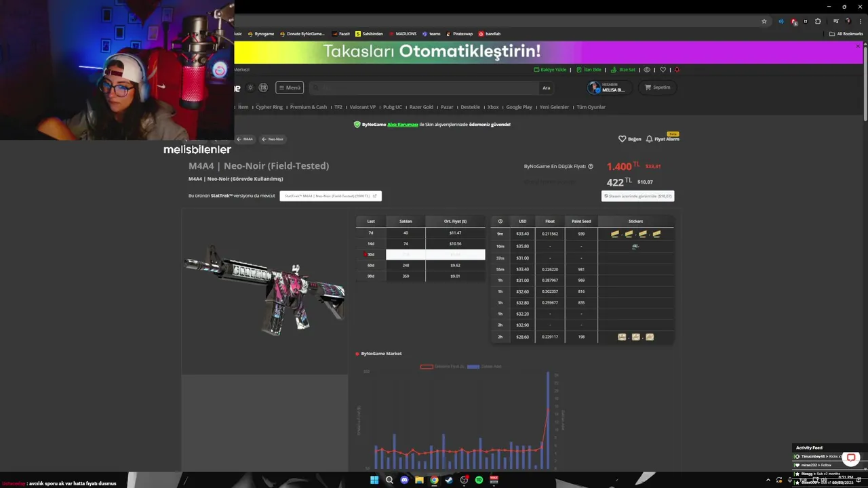868x488 pixels.
Task: Open StatTrak M4A4 Neo-Noir version link
Action: [x=330, y=196]
